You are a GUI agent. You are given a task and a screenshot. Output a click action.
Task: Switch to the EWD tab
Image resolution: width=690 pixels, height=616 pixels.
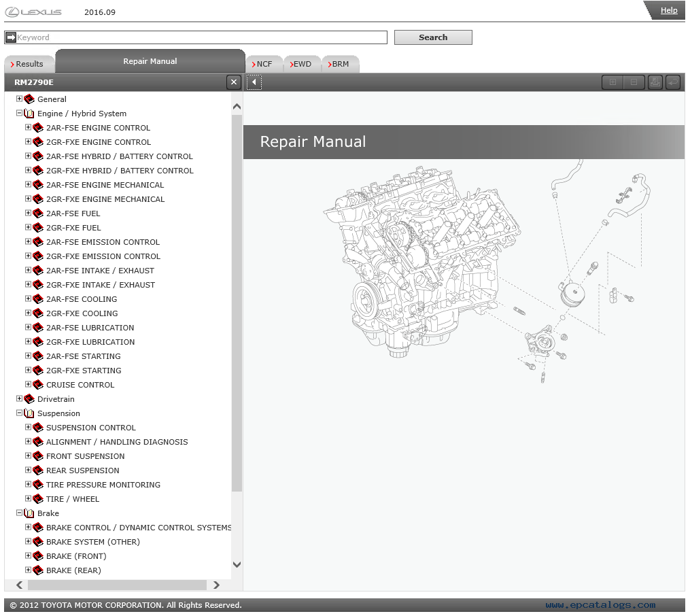pos(301,64)
